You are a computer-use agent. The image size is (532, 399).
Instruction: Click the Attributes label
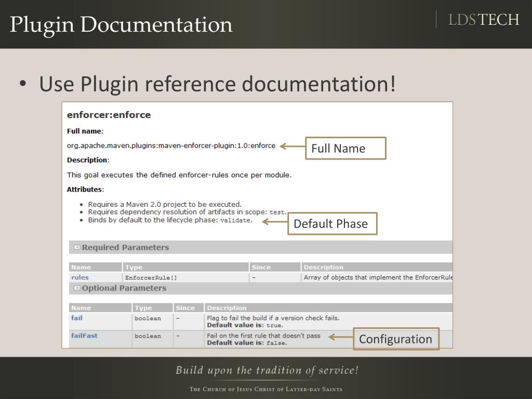coord(85,189)
